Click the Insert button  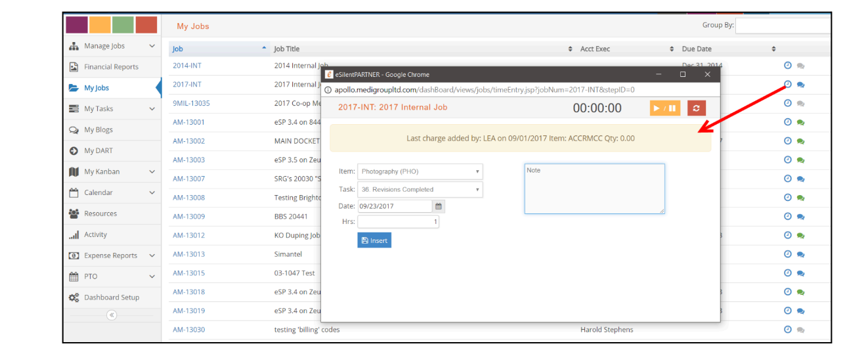[x=374, y=240]
